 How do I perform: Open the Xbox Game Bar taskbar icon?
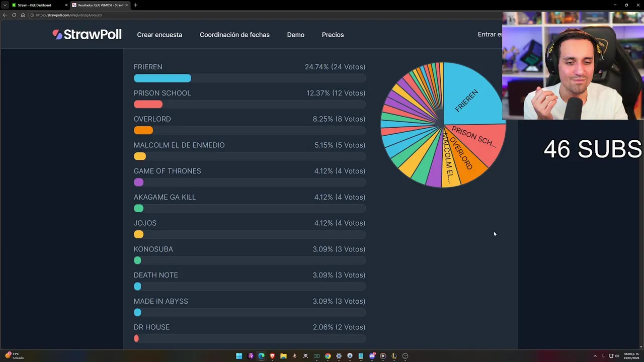point(316,356)
